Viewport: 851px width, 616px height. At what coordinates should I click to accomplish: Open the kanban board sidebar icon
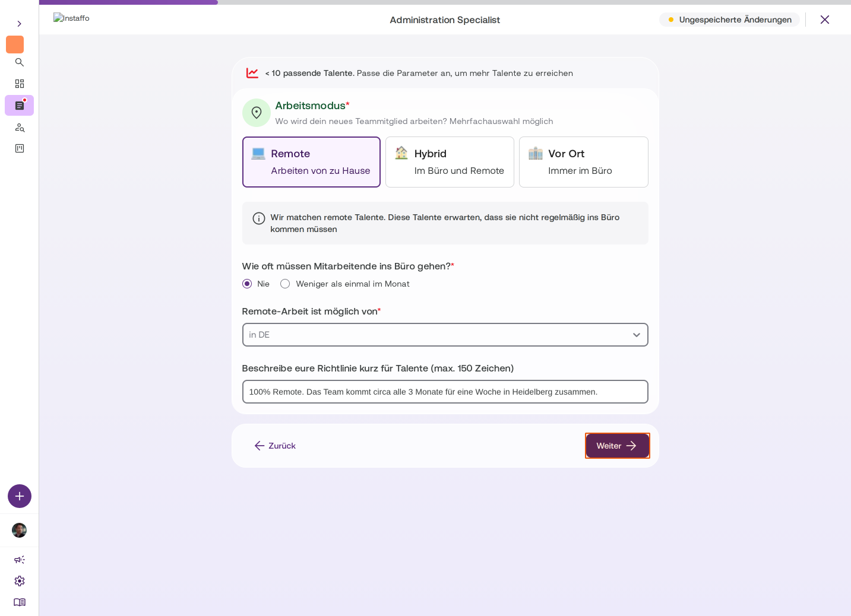coord(20,148)
